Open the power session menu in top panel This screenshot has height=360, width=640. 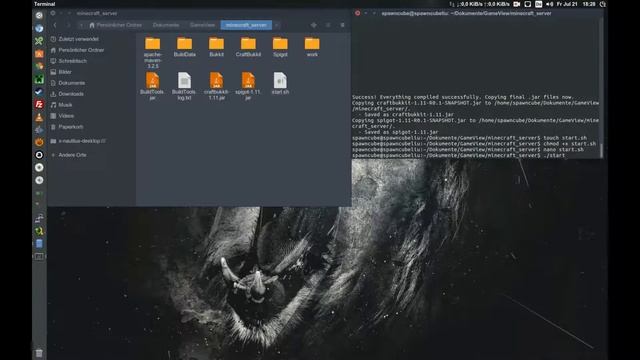pos(602,4)
